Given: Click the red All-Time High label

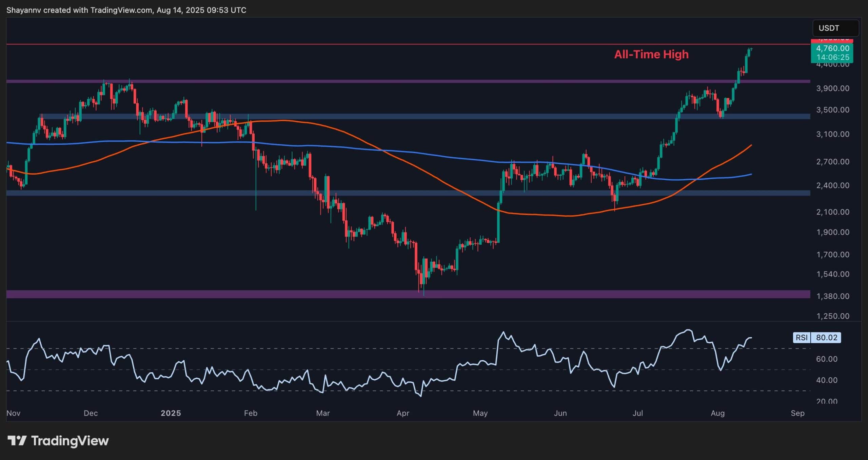Looking at the screenshot, I should tap(651, 54).
